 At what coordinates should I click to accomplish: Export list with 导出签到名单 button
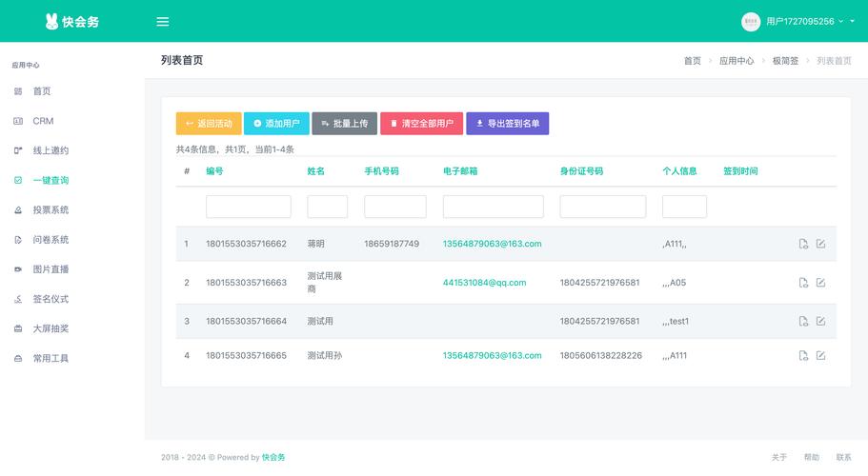click(507, 124)
